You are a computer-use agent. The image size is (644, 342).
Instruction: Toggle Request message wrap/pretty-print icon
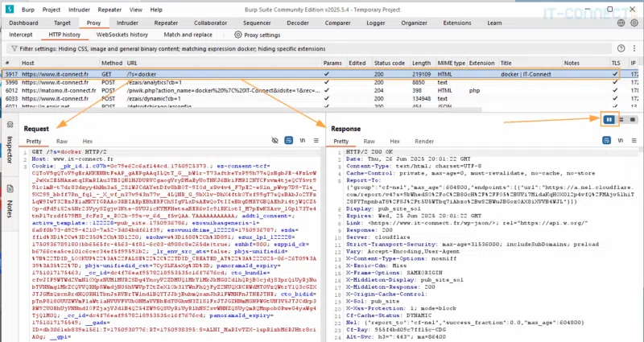[289, 140]
